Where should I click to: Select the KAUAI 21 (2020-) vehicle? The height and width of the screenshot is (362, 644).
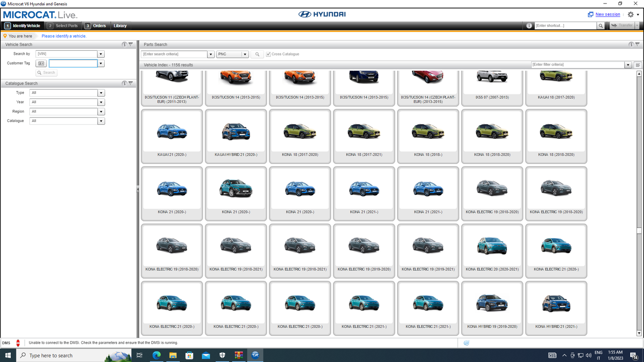(x=172, y=137)
